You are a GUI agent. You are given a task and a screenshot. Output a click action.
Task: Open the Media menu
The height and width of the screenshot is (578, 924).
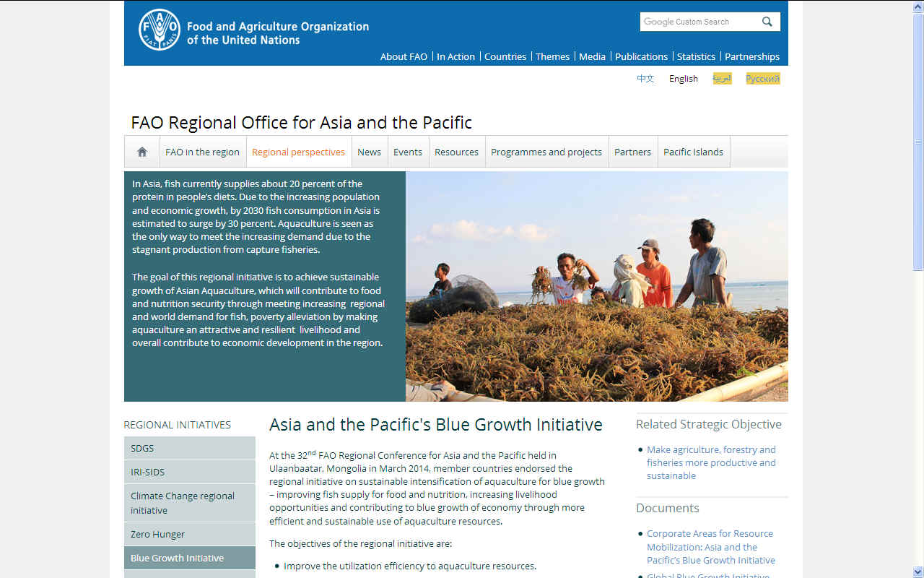click(592, 56)
